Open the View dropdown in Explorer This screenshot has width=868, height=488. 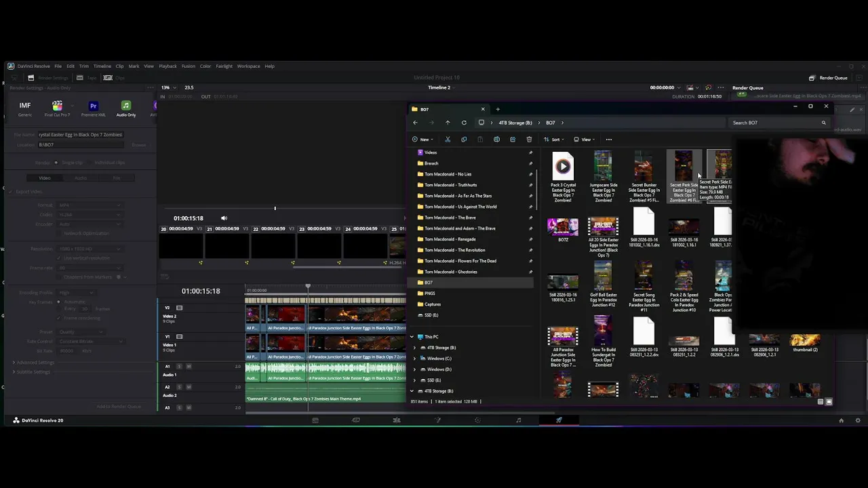585,140
